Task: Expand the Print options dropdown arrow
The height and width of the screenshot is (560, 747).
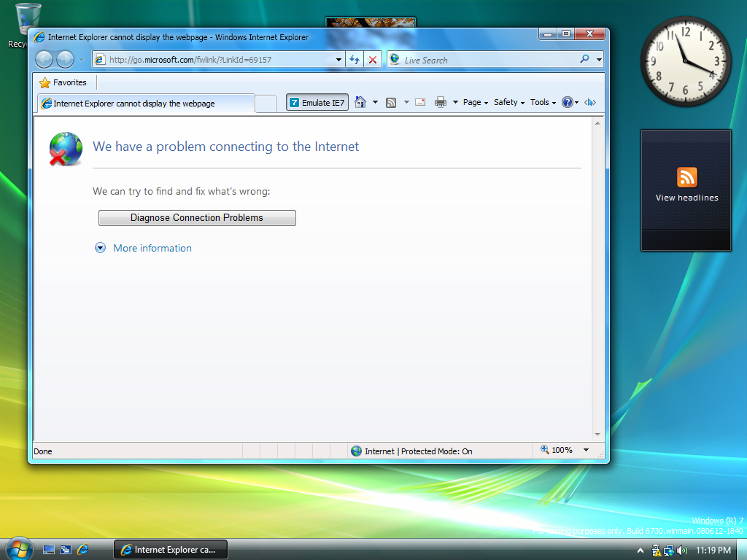Action: click(455, 102)
